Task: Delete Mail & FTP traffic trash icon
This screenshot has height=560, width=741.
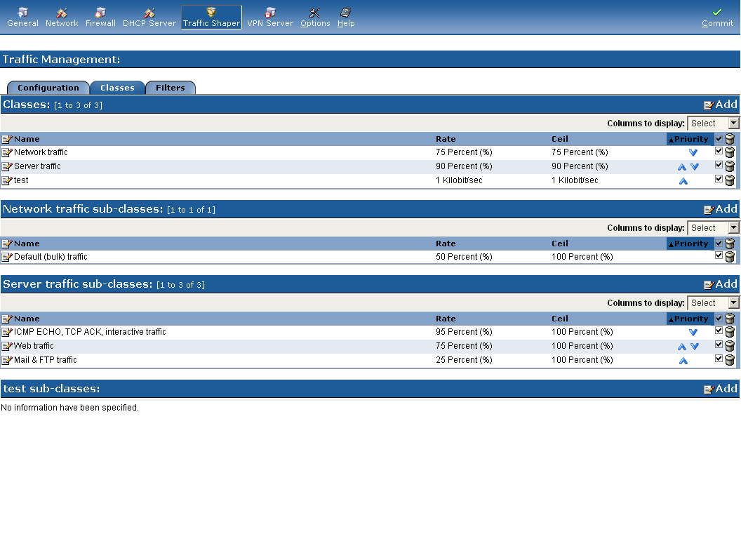Action: (730, 361)
